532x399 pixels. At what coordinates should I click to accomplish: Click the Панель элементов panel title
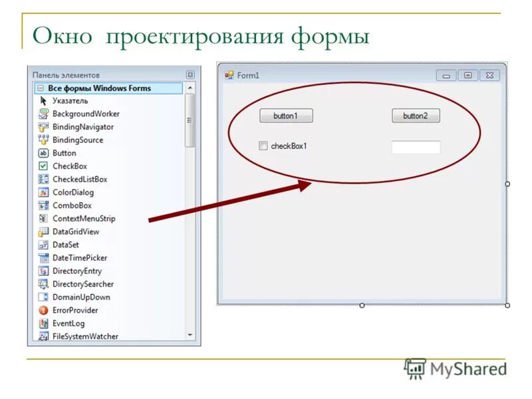[x=66, y=75]
